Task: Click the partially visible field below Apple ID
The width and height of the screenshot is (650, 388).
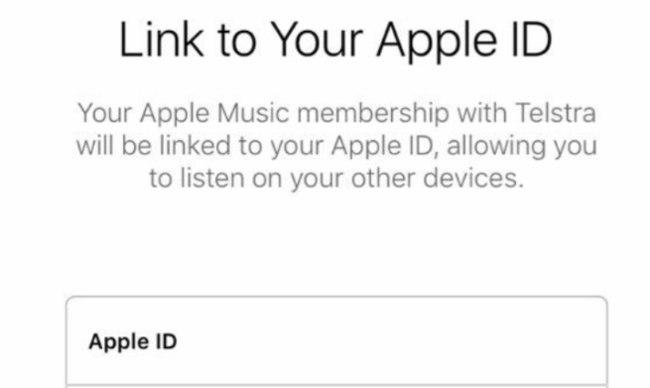Action: [337, 386]
